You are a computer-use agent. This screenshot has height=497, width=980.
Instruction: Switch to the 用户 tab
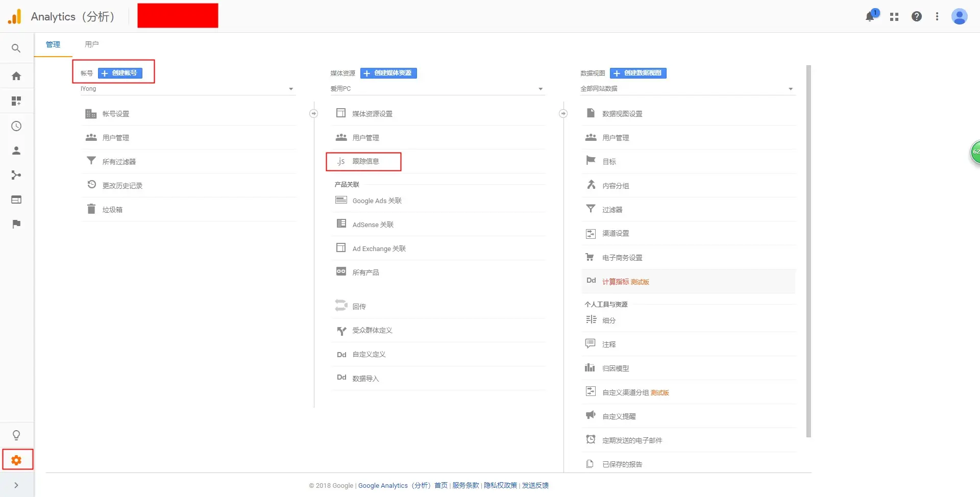click(x=92, y=44)
